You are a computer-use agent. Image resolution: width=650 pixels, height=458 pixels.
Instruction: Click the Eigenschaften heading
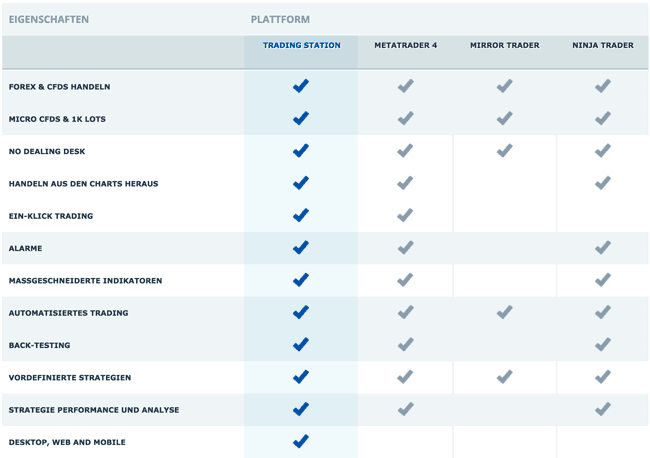point(49,19)
